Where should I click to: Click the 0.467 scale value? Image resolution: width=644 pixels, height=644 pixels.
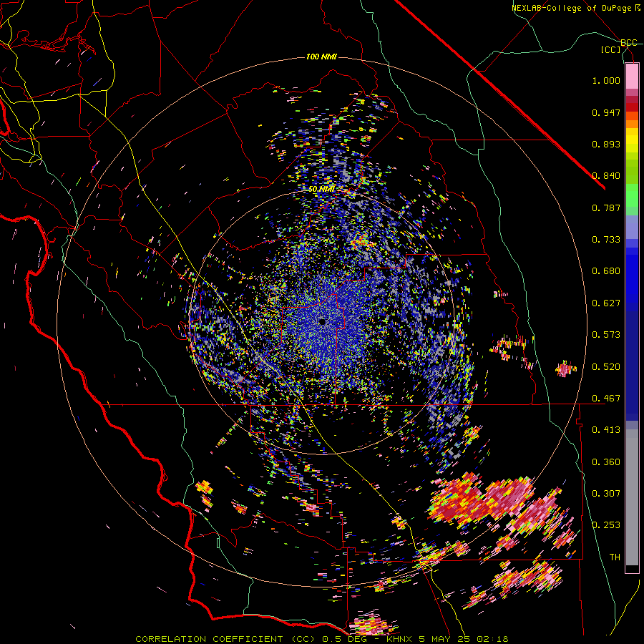pos(606,399)
